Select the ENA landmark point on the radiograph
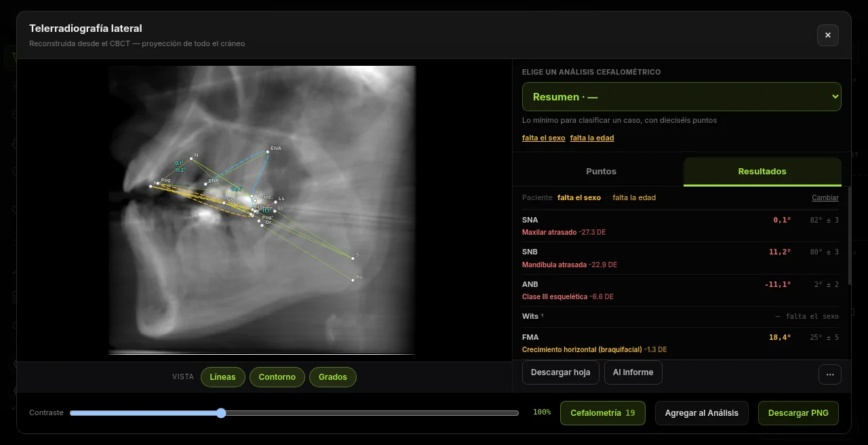 (268, 151)
